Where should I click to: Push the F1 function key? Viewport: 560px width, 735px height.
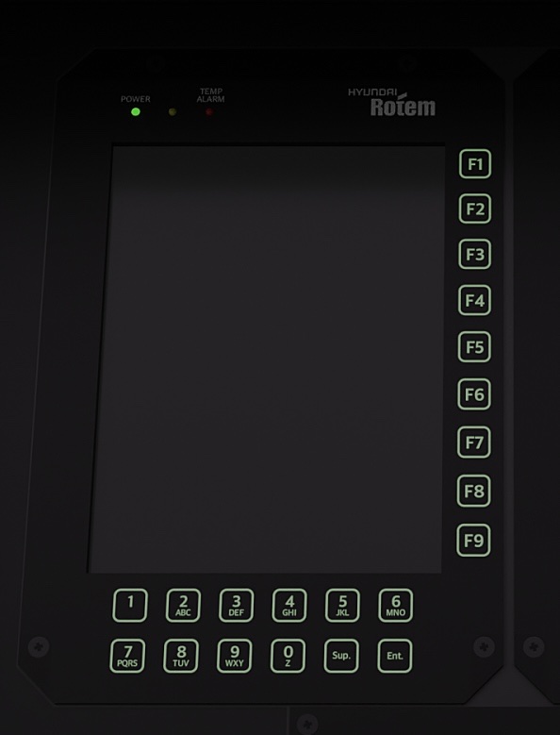(475, 164)
